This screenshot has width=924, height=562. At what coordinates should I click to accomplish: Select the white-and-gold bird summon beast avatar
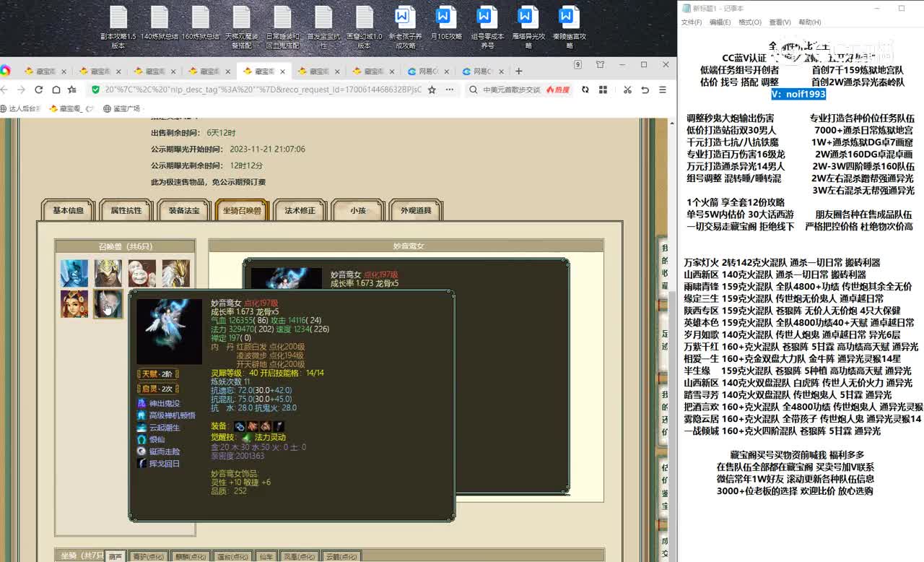176,274
